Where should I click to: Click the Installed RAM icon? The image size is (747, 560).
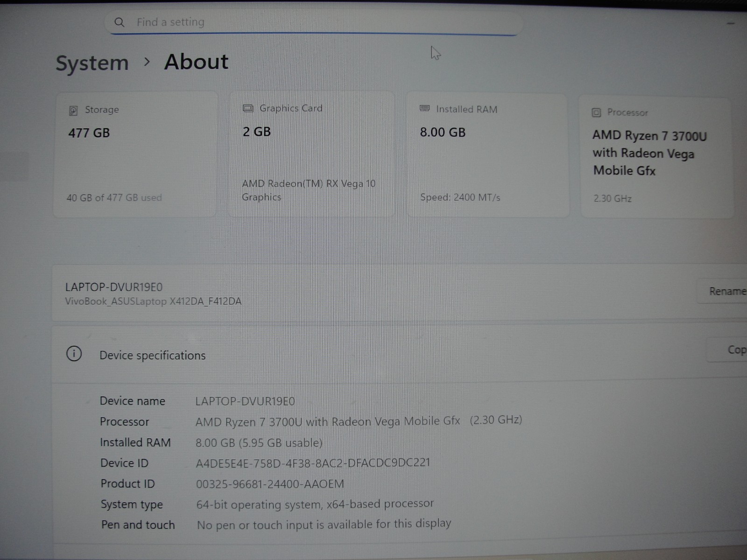click(424, 108)
